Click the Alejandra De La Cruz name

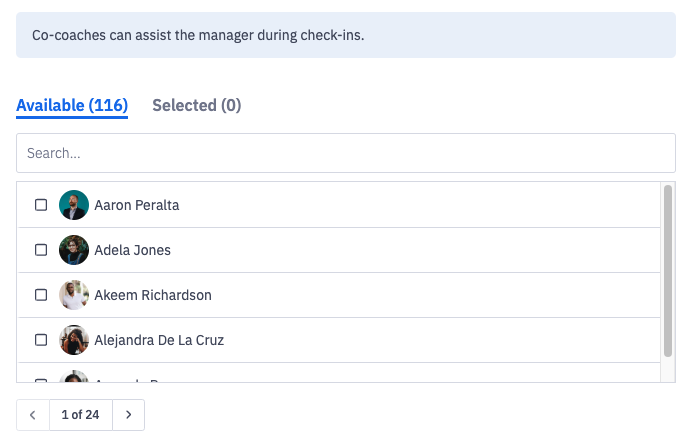pos(159,340)
